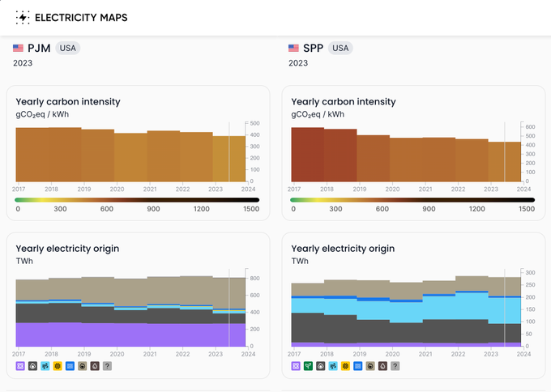Click the hydro legend icon in SPP origin chart
The image size is (551, 392).
[x=357, y=366]
